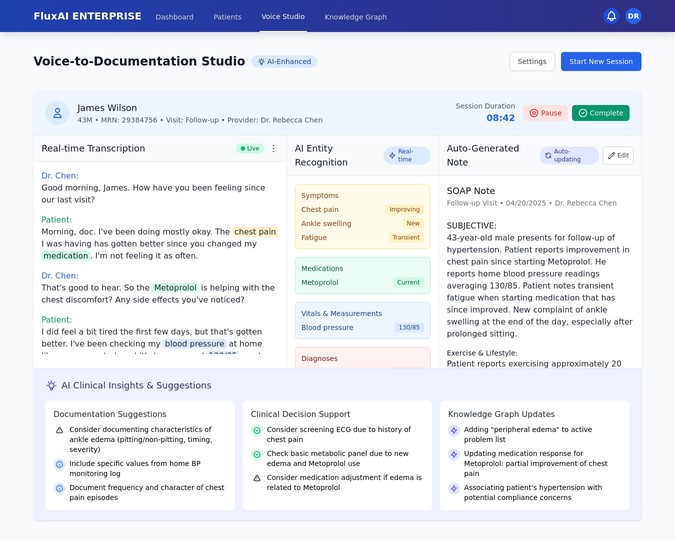
Task: Select Ankle swelling symptom entity
Action: [326, 223]
